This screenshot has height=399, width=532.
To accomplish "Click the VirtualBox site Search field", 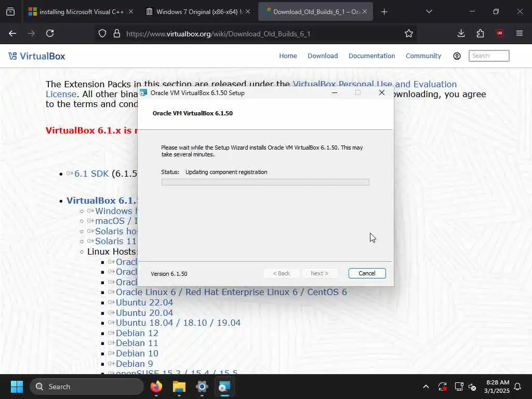I will coord(488,56).
